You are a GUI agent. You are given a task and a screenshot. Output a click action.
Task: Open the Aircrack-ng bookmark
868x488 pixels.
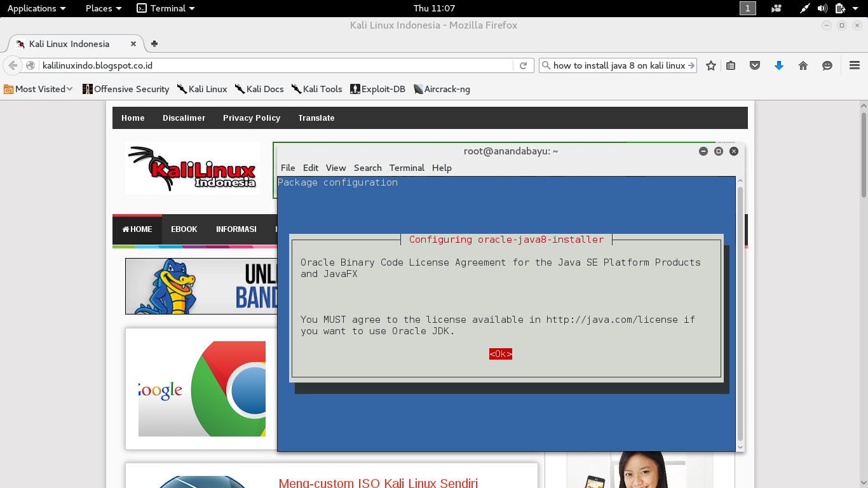pyautogui.click(x=442, y=89)
